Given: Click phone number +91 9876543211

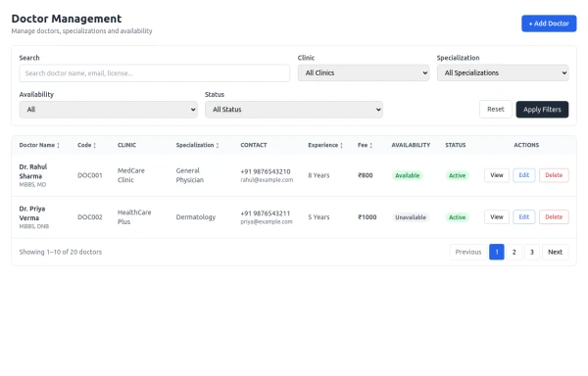Looking at the screenshot, I should 266,213.
